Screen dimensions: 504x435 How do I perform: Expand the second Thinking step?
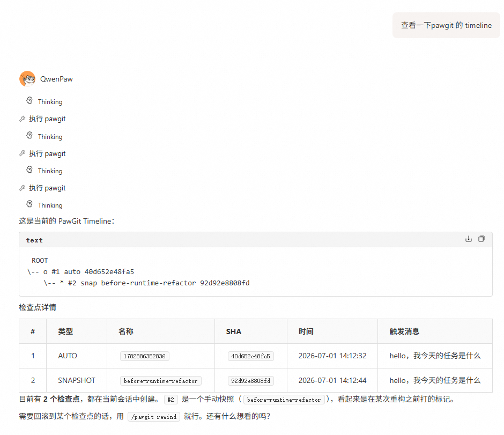pos(45,136)
